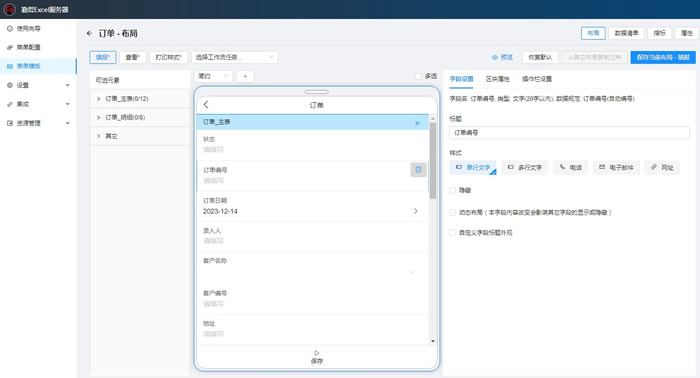Viewport: 700px width, 378px height.
Task: Click the 预览 eye preview link
Action: pyautogui.click(x=502, y=57)
